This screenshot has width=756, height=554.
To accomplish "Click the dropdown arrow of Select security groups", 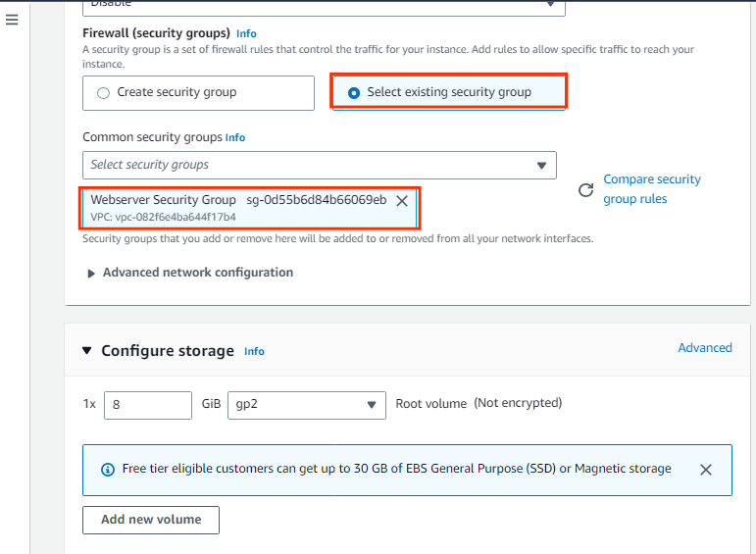I will click(541, 166).
